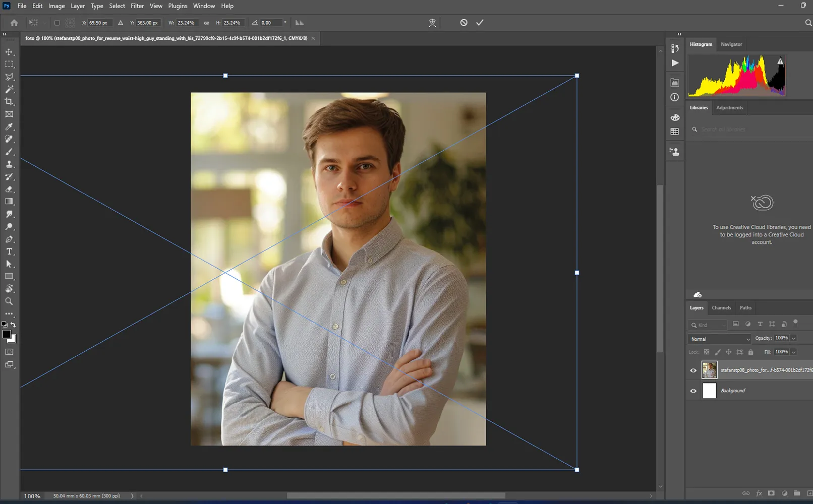813x504 pixels.
Task: Toggle reference point checkbox in options bar
Action: [57, 23]
